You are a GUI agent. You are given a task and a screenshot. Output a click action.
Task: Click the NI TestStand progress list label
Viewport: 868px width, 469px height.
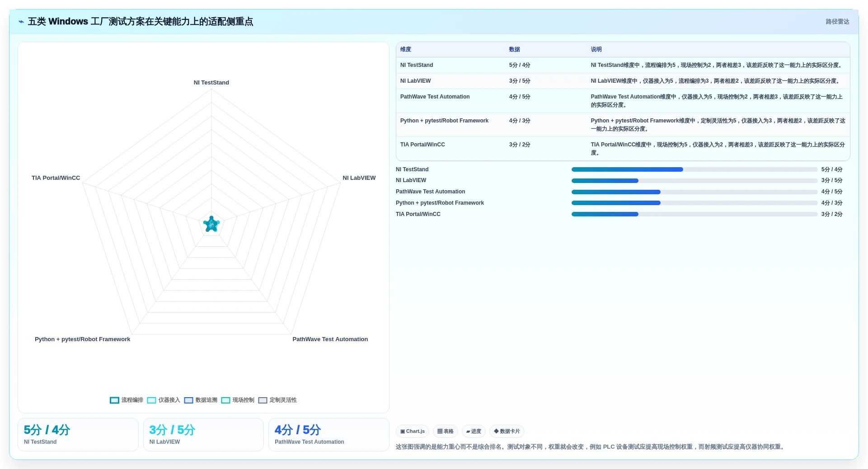tap(412, 169)
